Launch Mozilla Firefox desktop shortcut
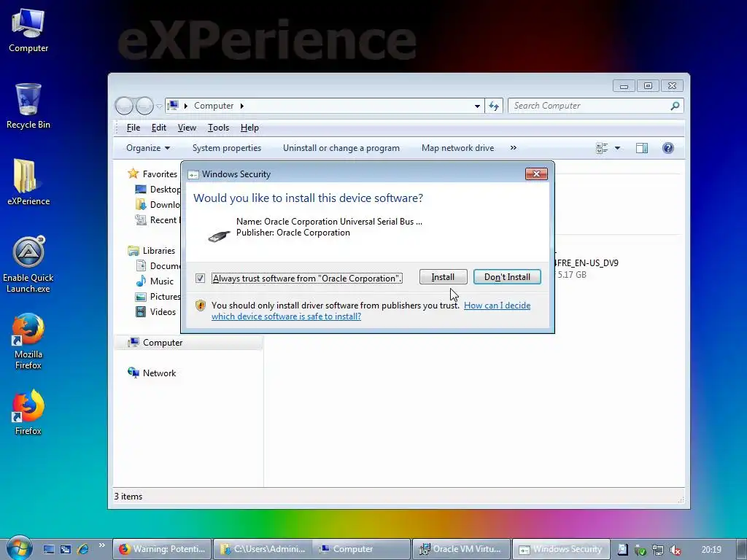 28,341
